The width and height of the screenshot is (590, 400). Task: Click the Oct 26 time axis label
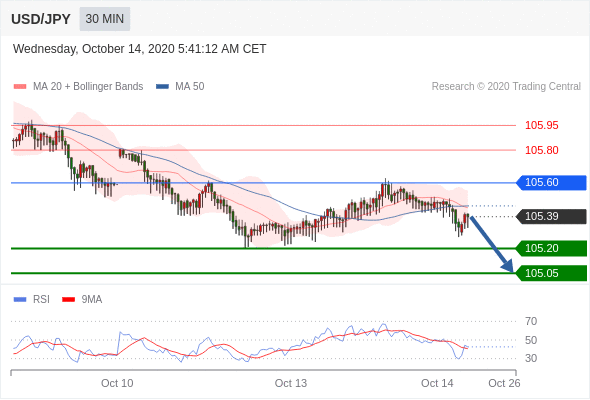click(x=504, y=383)
